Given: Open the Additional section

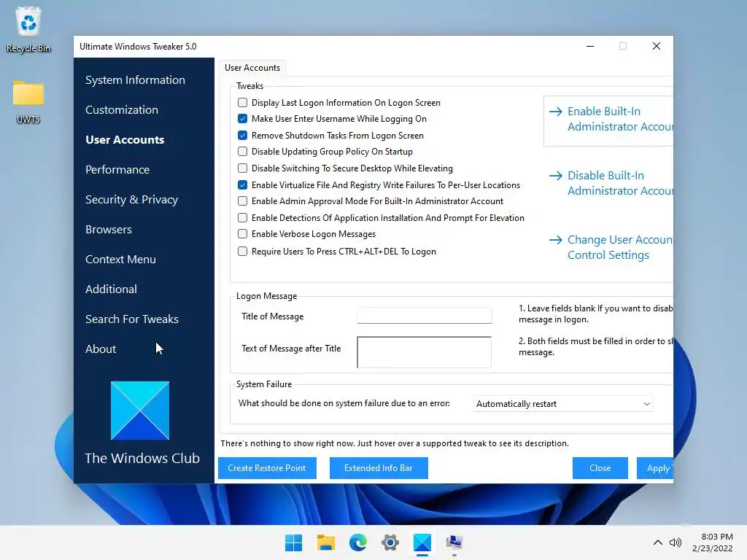Looking at the screenshot, I should coord(111,289).
